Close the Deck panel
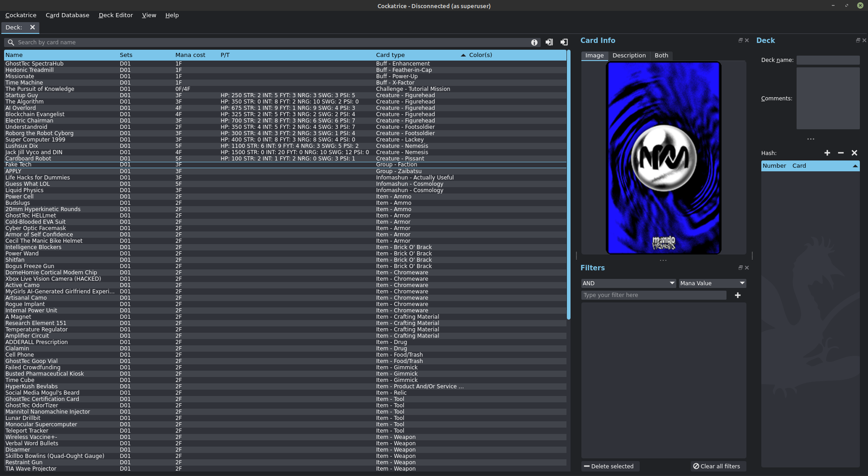This screenshot has width=868, height=476. pos(864,40)
